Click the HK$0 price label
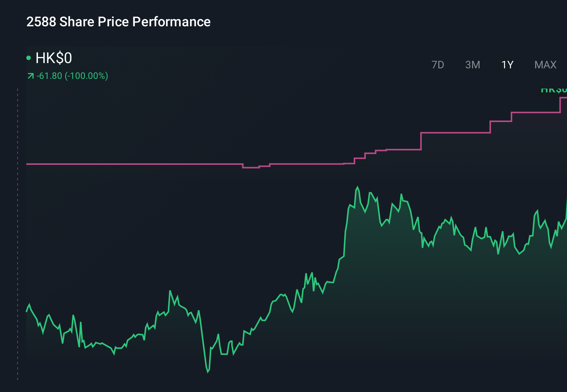The width and height of the screenshot is (567, 392). coord(54,58)
